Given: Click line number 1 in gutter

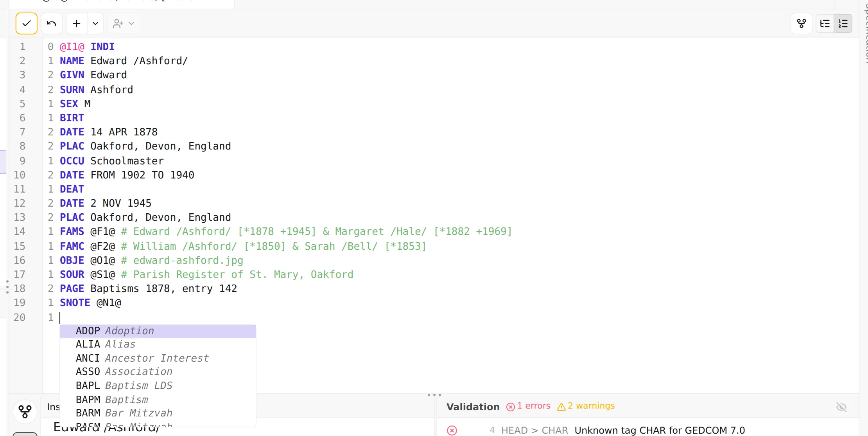Looking at the screenshot, I should [x=23, y=47].
